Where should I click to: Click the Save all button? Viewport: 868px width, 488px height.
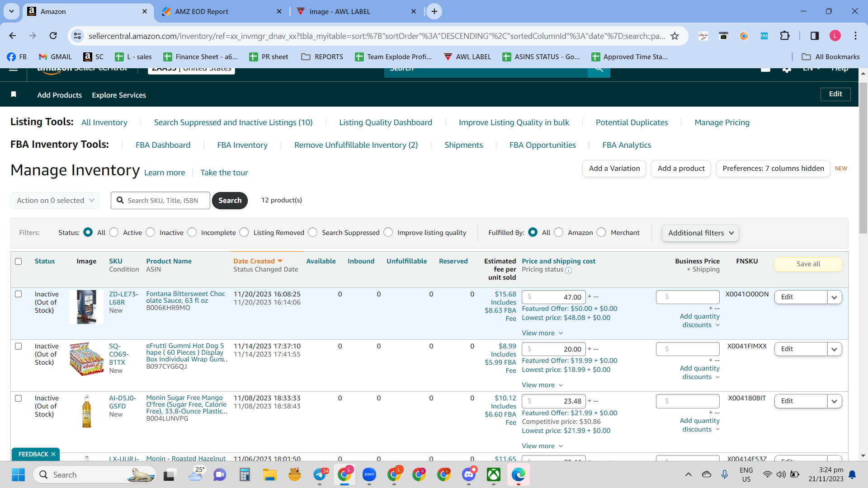(808, 264)
